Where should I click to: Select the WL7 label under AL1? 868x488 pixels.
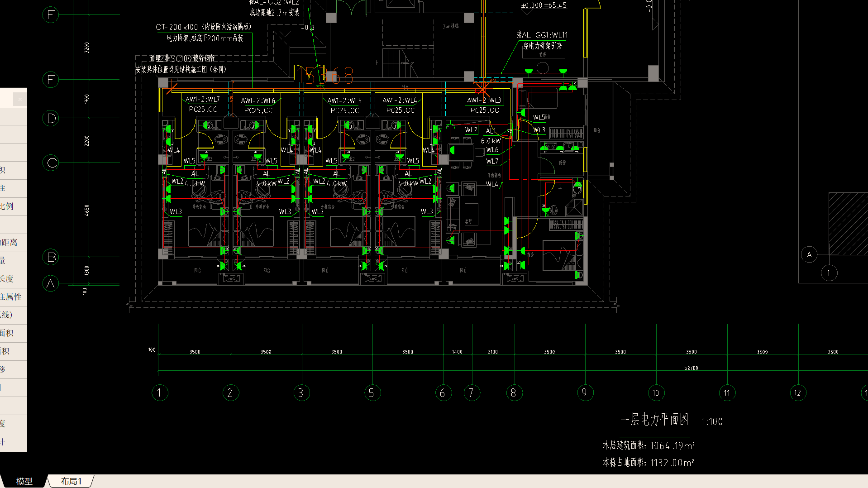tap(492, 161)
